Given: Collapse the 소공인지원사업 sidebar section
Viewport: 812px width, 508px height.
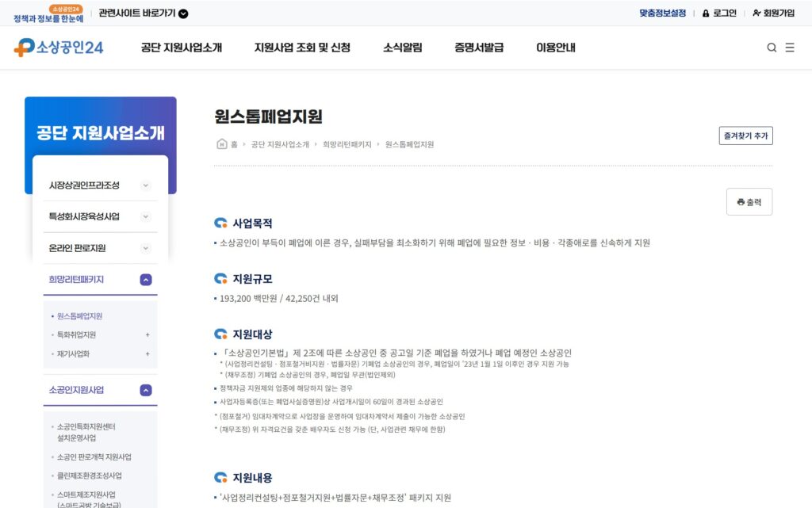Looking at the screenshot, I should point(144,389).
